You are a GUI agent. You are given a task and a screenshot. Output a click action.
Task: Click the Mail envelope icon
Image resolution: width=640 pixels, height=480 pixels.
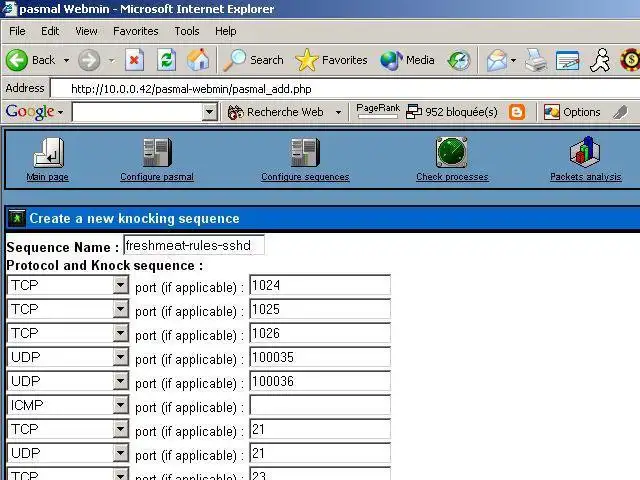(x=497, y=60)
